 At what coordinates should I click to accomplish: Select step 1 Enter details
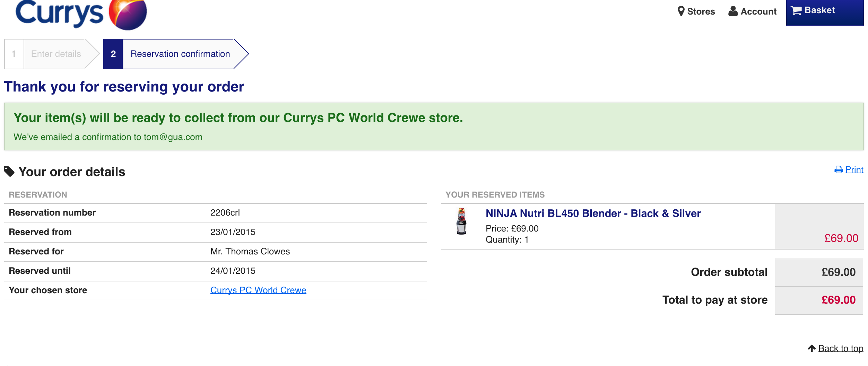coord(52,54)
